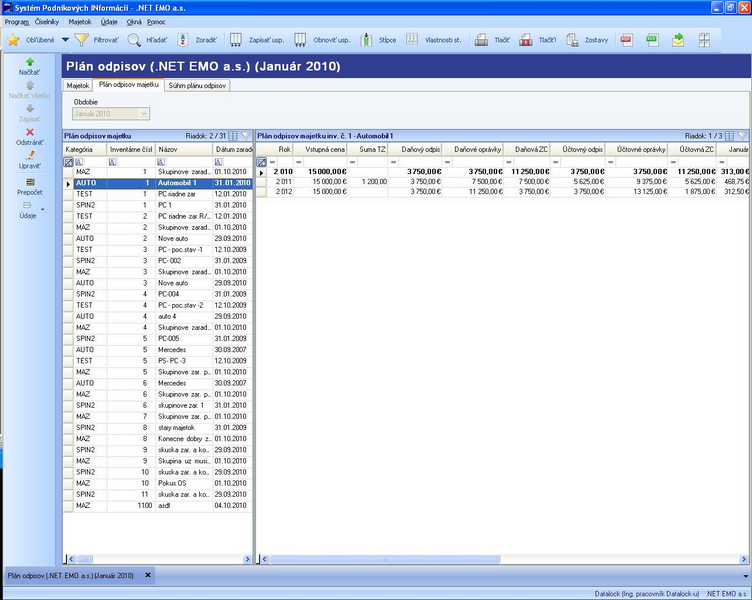Click the Zoradiť A-Z sort icon

coord(183,40)
